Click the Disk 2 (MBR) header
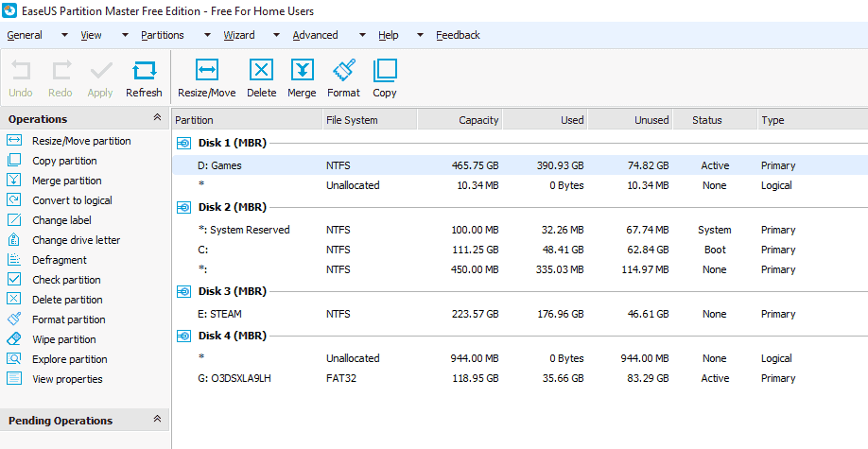 click(x=233, y=207)
